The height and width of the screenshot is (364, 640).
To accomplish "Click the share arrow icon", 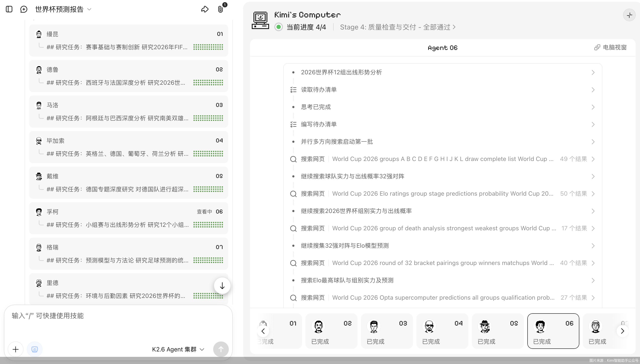I will coord(205,9).
